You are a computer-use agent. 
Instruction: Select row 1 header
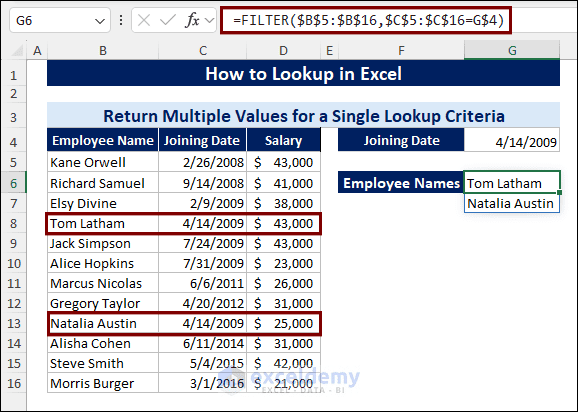pyautogui.click(x=14, y=76)
